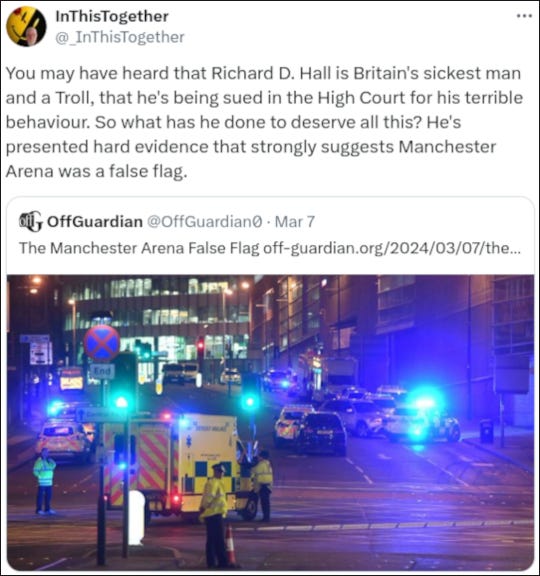Click the orange traffic cone in the photo
Screen dimensions: 540x576
click(x=230, y=545)
